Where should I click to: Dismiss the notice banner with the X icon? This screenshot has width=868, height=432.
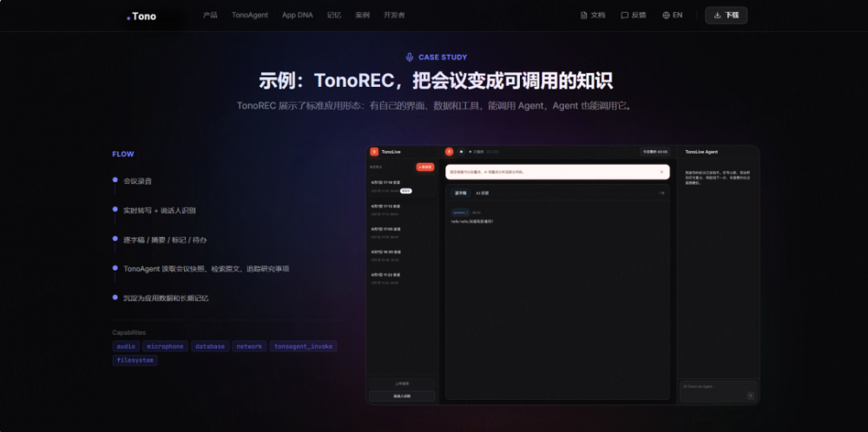[661, 172]
